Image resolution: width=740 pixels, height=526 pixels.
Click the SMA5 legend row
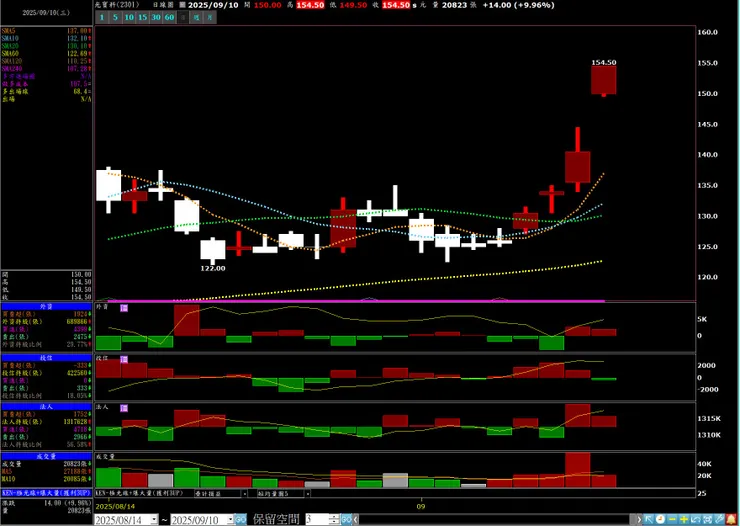[46, 31]
